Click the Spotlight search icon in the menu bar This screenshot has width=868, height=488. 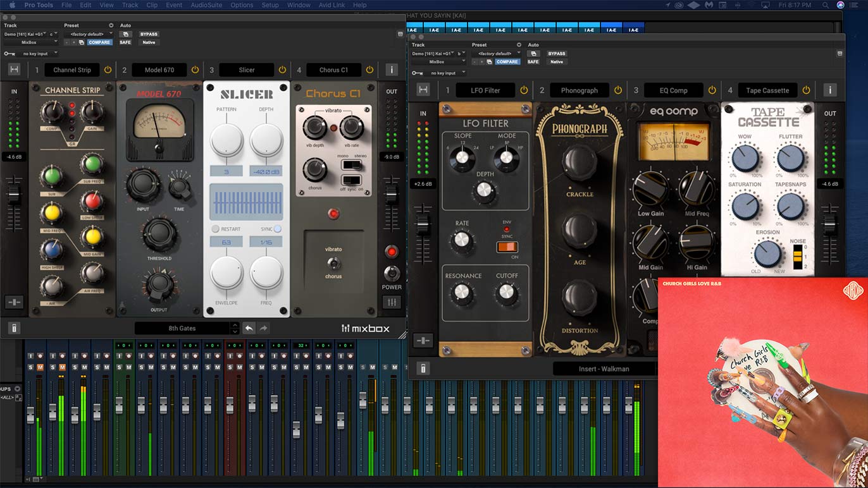click(x=826, y=5)
